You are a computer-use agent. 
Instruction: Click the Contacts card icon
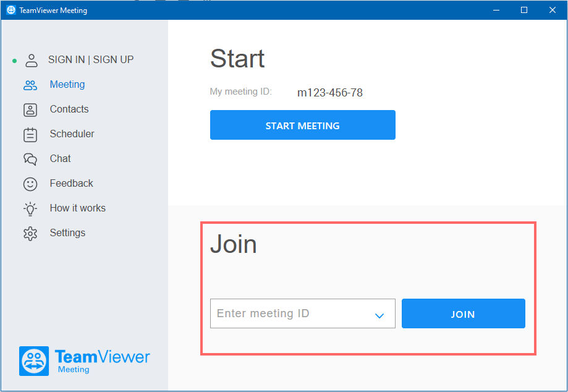pyautogui.click(x=30, y=110)
